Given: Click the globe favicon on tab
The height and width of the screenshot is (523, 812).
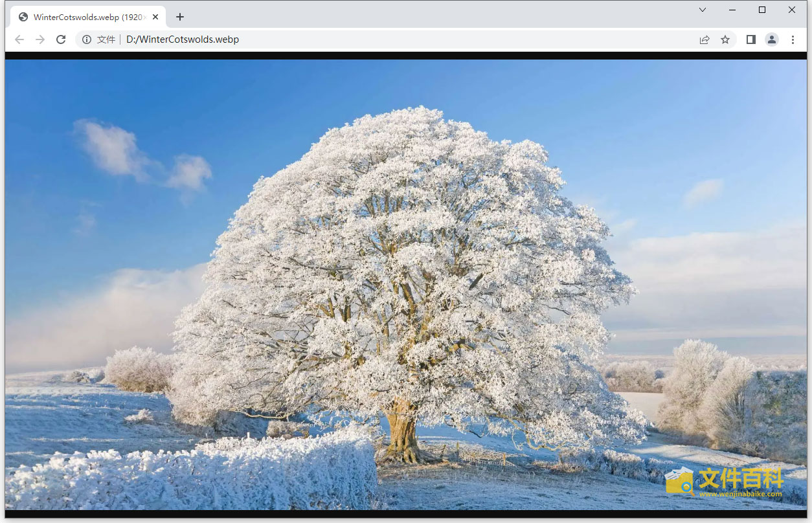Looking at the screenshot, I should 23,17.
